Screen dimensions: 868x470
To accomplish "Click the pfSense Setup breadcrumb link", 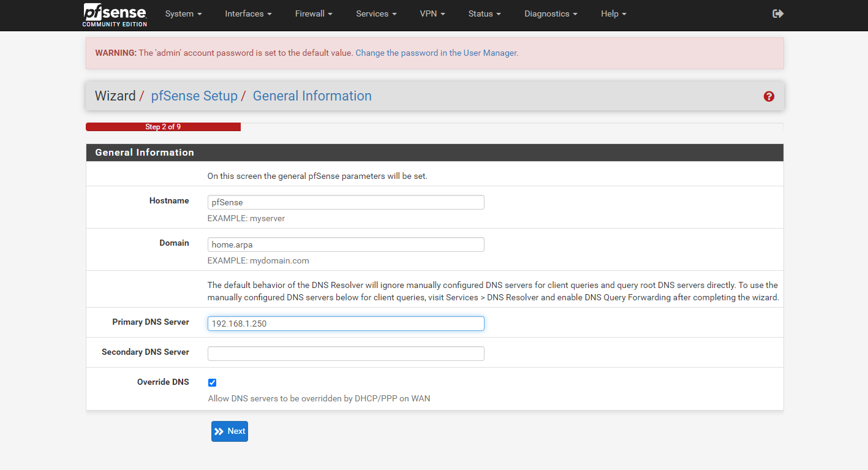I will (194, 96).
